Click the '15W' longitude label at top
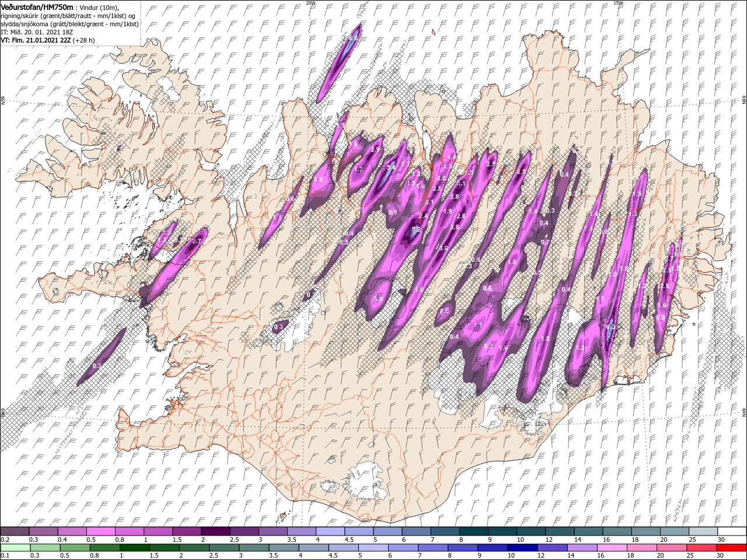The image size is (747, 560). [619, 3]
